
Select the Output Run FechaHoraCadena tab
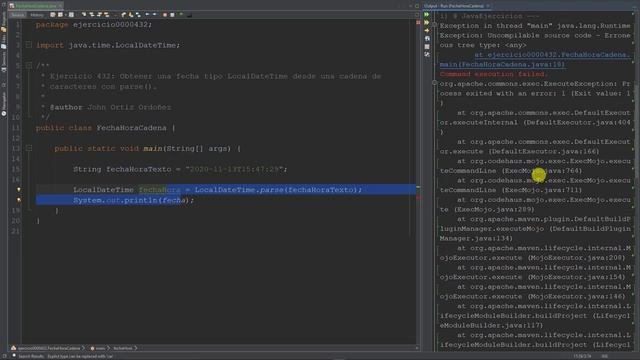pos(456,6)
